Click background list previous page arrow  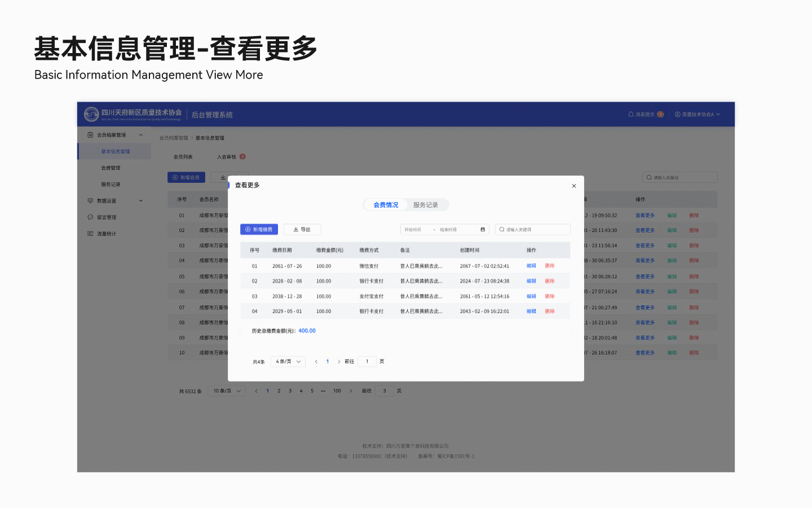pyautogui.click(x=256, y=391)
